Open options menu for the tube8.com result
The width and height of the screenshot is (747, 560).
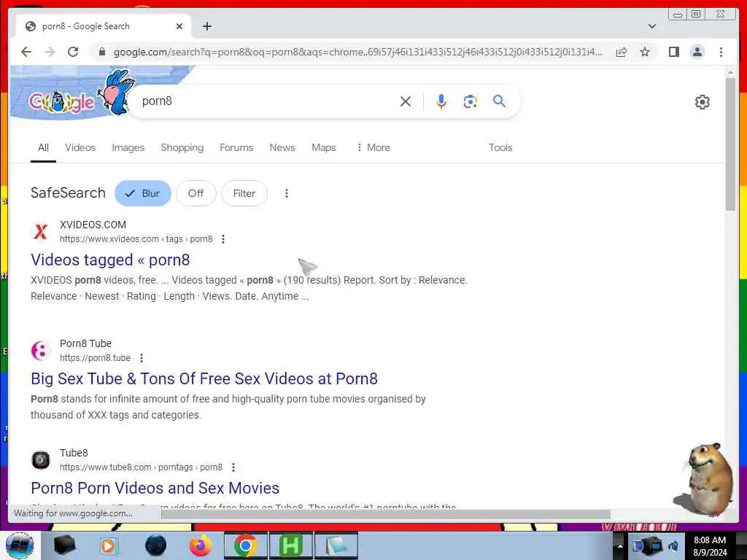(x=233, y=467)
